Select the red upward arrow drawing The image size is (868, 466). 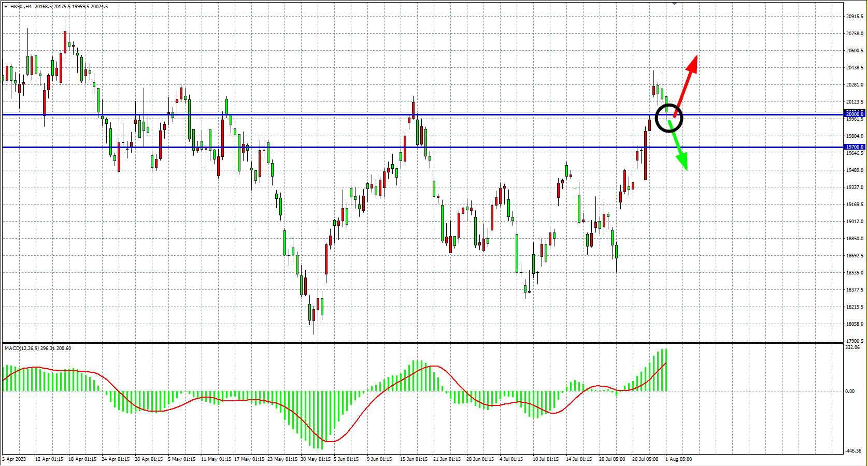pyautogui.click(x=687, y=83)
